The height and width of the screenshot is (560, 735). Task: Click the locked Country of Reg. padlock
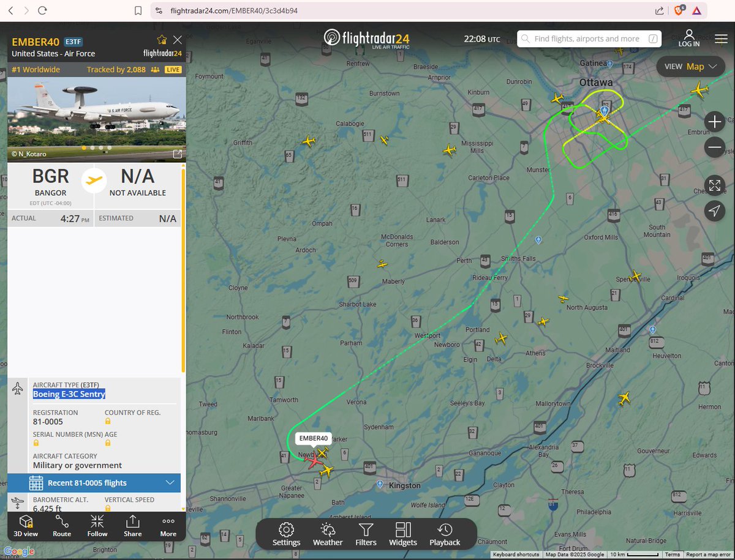coord(108,422)
